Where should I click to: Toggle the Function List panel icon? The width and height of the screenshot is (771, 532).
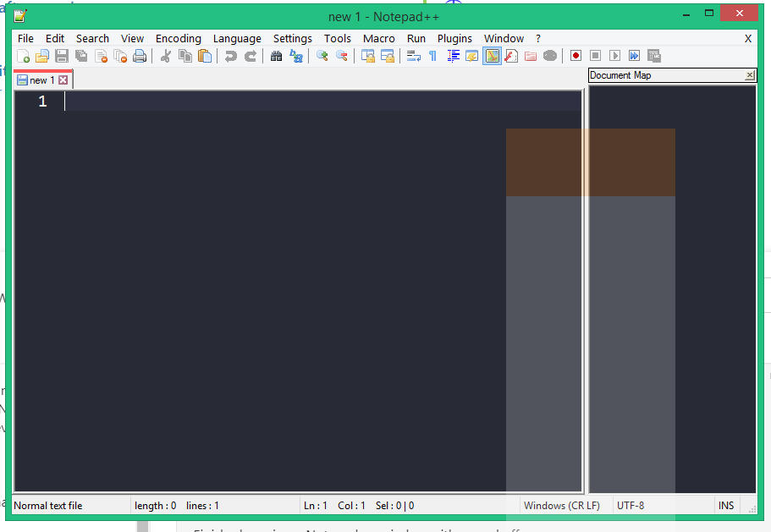point(511,56)
